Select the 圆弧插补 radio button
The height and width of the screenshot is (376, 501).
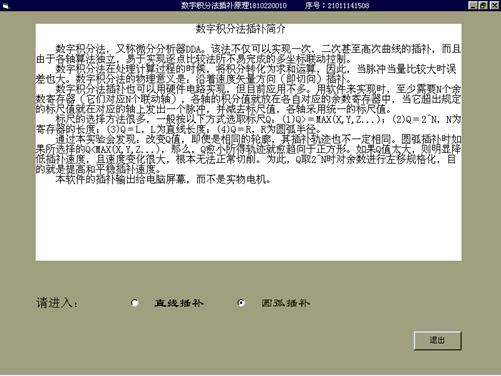pyautogui.click(x=241, y=303)
